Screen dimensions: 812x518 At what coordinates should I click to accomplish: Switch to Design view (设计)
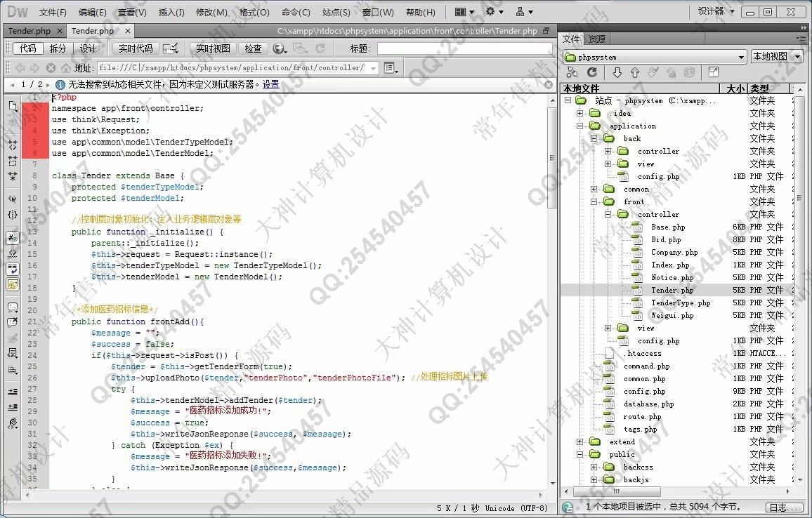(88, 48)
